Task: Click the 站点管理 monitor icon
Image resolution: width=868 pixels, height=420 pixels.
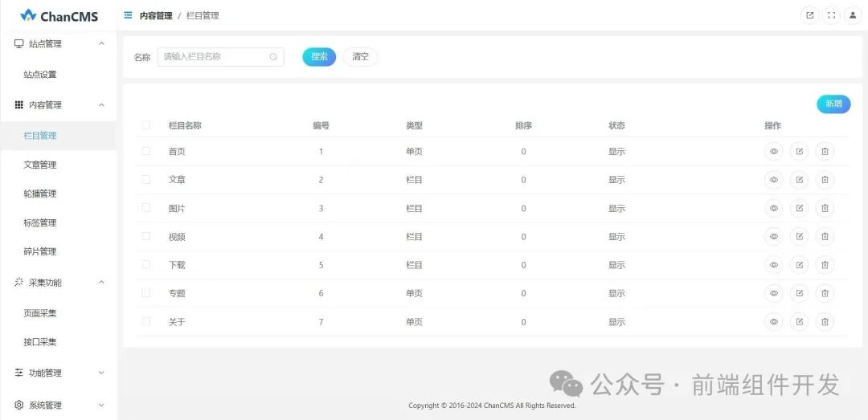Action: point(18,43)
